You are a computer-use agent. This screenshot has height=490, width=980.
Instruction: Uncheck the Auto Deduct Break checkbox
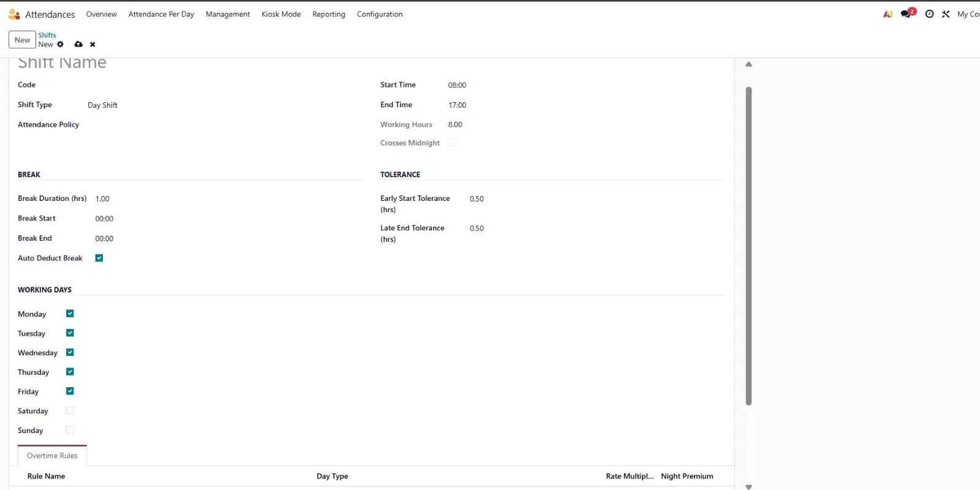pos(99,258)
